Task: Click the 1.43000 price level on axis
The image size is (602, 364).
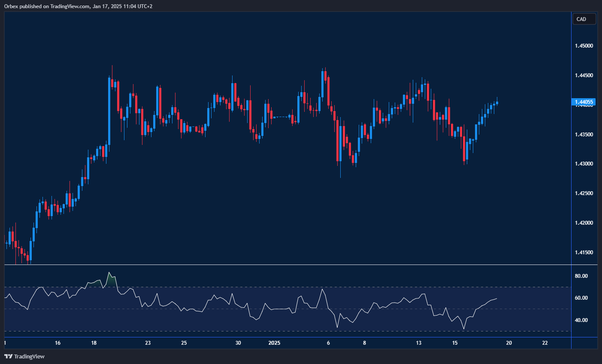Action: pyautogui.click(x=584, y=164)
